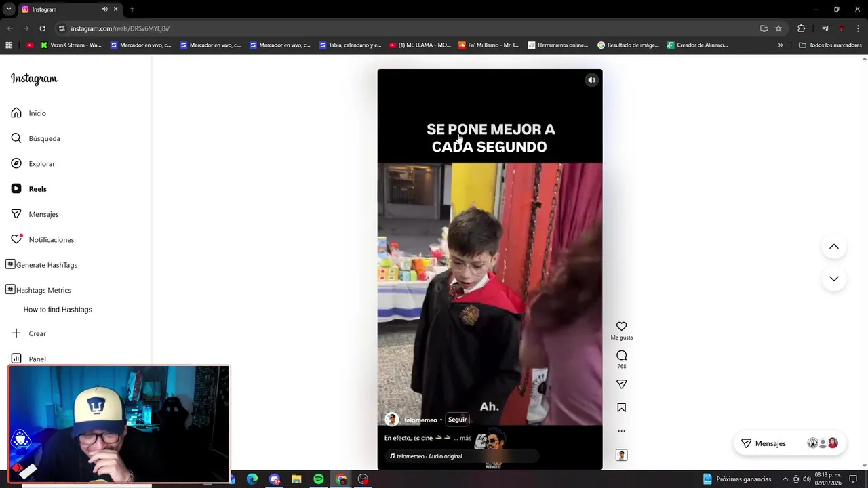Open a new tab with plus button
The width and height of the screenshot is (868, 488).
tap(132, 9)
